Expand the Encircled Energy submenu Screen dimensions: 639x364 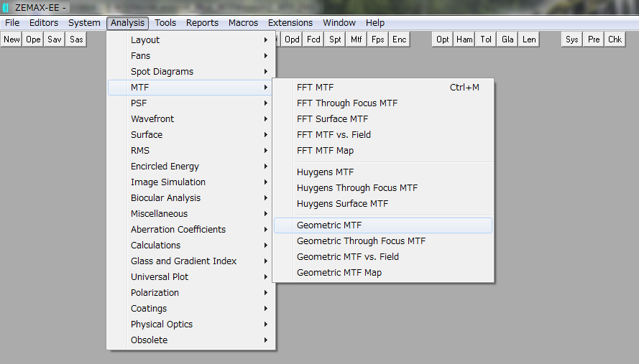pyautogui.click(x=191, y=167)
